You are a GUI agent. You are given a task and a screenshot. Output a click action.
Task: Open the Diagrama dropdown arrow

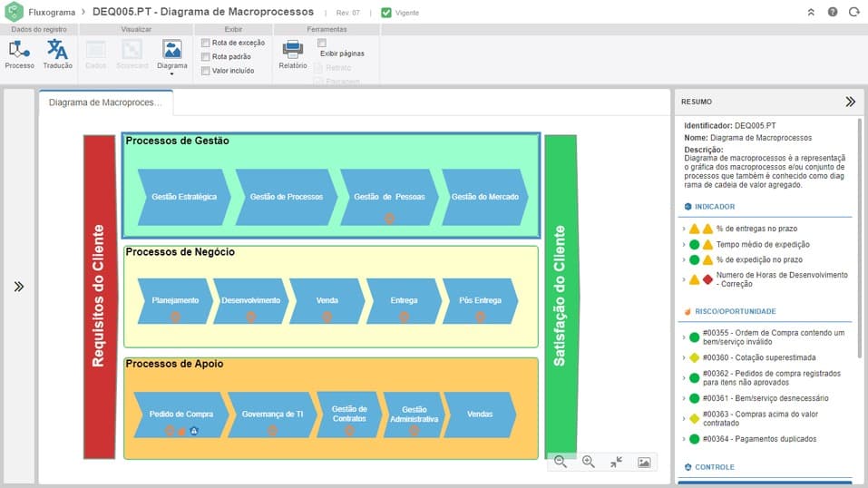click(171, 73)
